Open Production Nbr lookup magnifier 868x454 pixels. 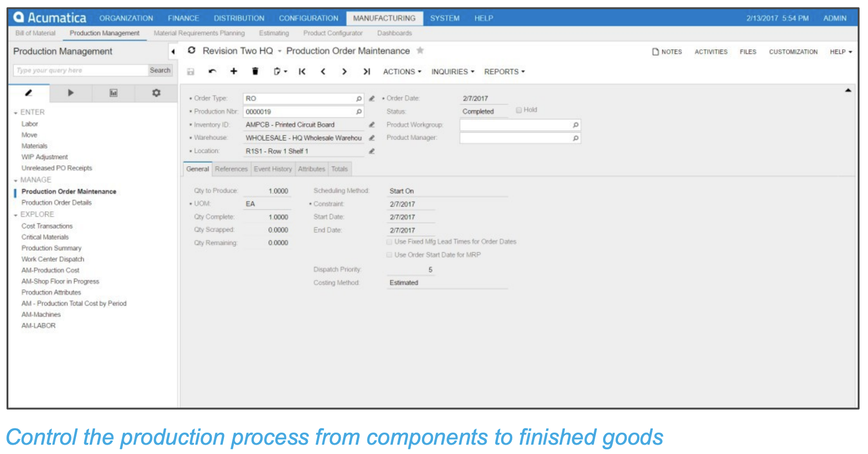(359, 112)
